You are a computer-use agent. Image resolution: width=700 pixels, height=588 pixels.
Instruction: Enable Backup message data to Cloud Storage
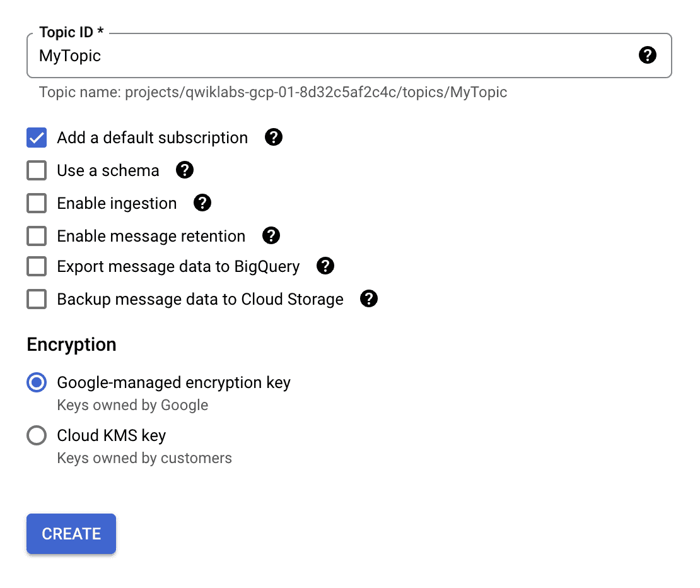coord(36,299)
